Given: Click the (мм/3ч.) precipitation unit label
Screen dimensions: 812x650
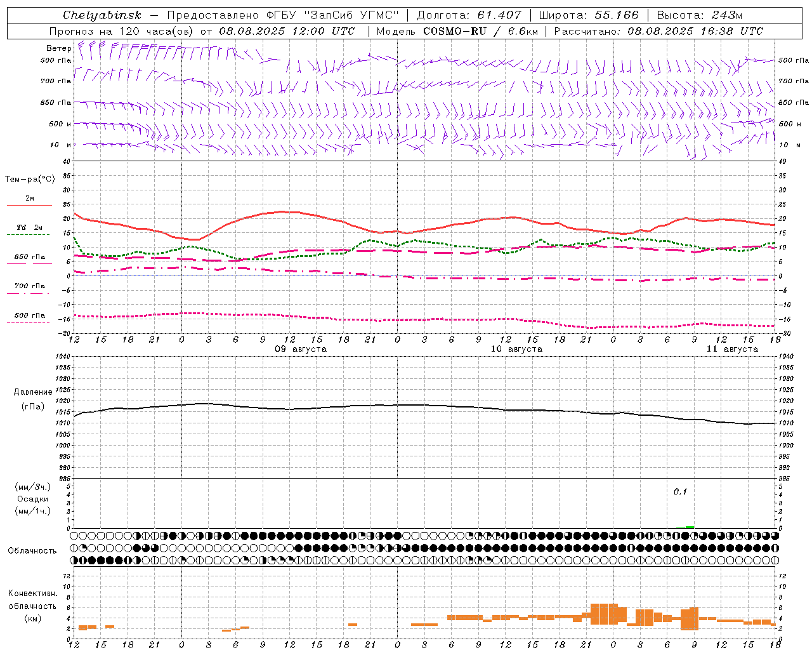Looking at the screenshot, I should click(x=33, y=487).
